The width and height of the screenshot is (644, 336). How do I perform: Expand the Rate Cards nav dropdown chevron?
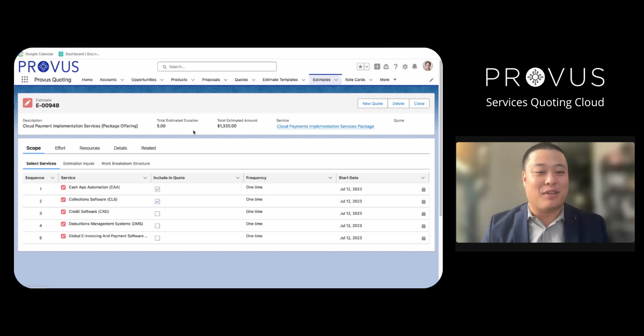point(370,80)
